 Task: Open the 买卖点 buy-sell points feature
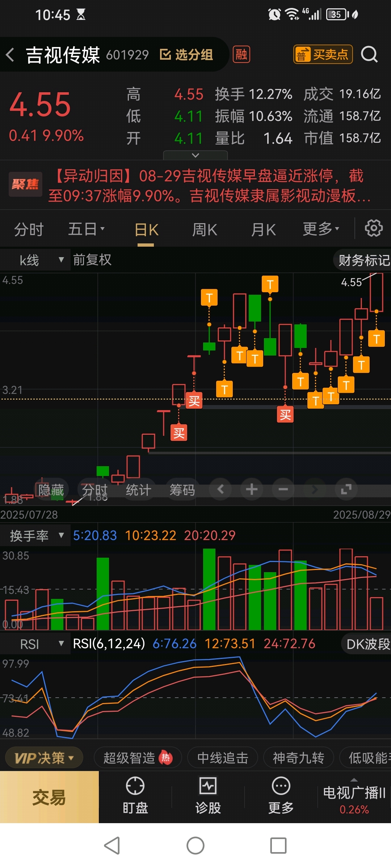[x=323, y=55]
